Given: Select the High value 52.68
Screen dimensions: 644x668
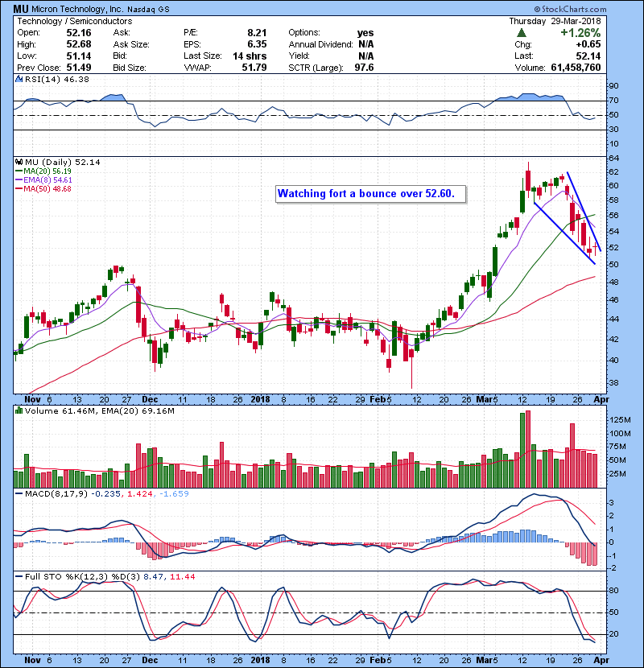Looking at the screenshot, I should [79, 44].
